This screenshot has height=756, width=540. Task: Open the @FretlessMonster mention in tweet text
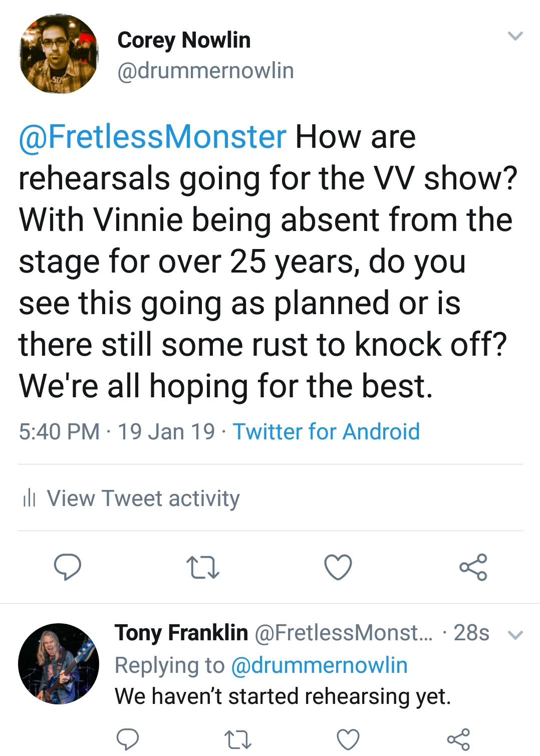(153, 137)
